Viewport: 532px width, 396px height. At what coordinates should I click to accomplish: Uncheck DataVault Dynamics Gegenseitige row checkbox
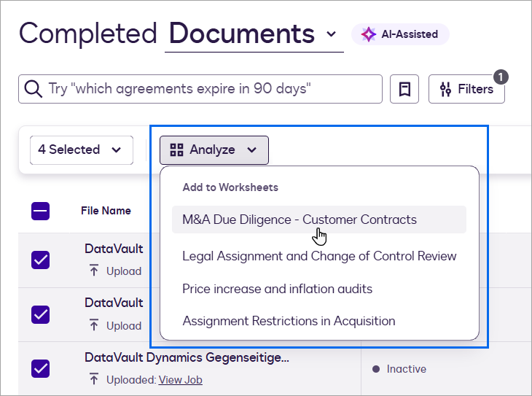click(40, 368)
